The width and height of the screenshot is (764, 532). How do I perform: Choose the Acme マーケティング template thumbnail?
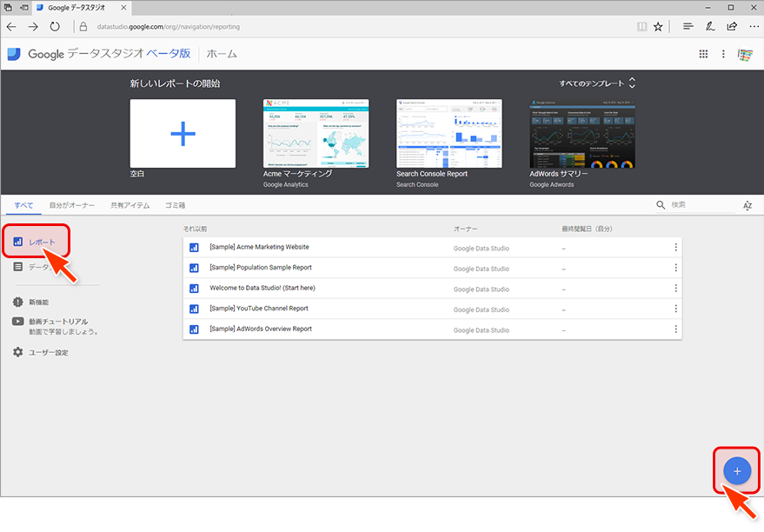316,134
